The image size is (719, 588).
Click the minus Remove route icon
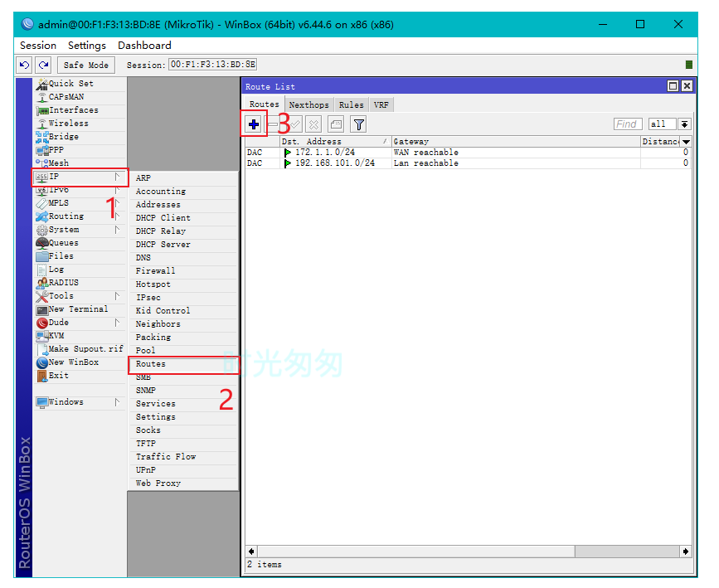click(273, 124)
